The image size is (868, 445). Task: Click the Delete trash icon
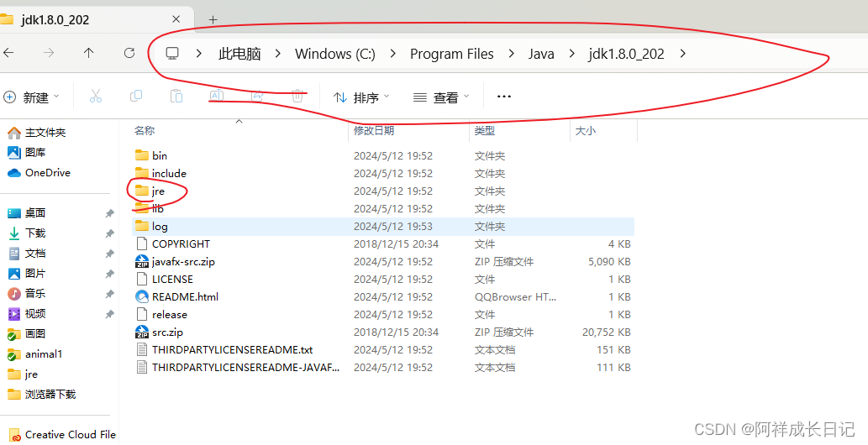point(297,97)
